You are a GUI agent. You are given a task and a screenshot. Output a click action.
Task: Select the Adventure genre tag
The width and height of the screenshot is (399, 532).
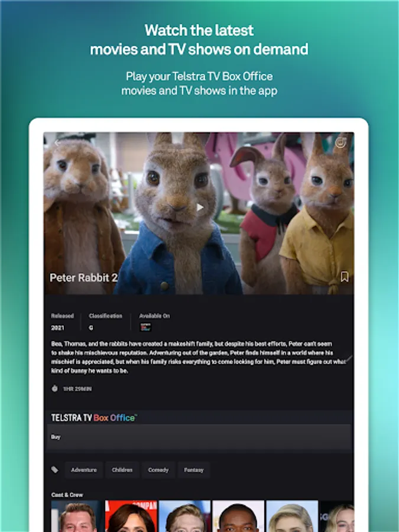(x=84, y=470)
